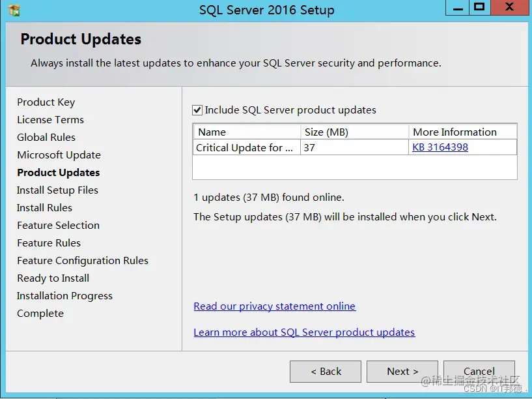Click the text '1 updates (37 MB) found online.'
This screenshot has height=399, width=532.
269,198
